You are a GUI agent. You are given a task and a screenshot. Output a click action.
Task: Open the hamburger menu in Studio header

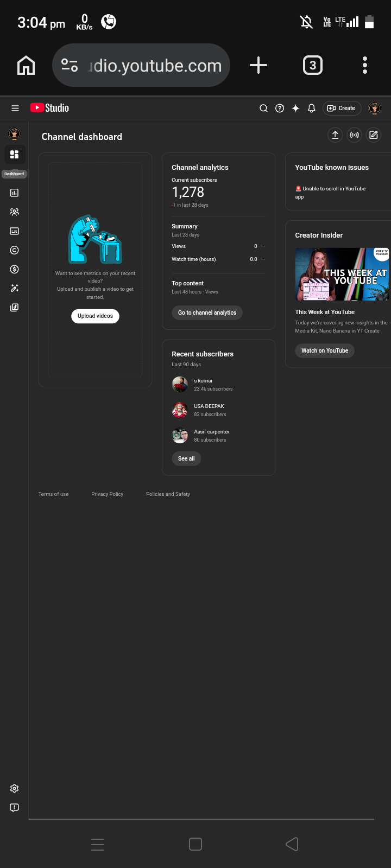15,108
